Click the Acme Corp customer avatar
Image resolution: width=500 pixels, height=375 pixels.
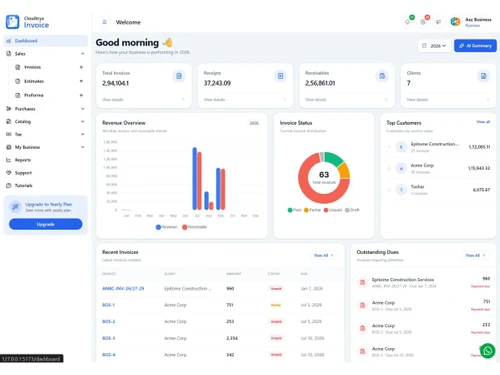point(401,168)
